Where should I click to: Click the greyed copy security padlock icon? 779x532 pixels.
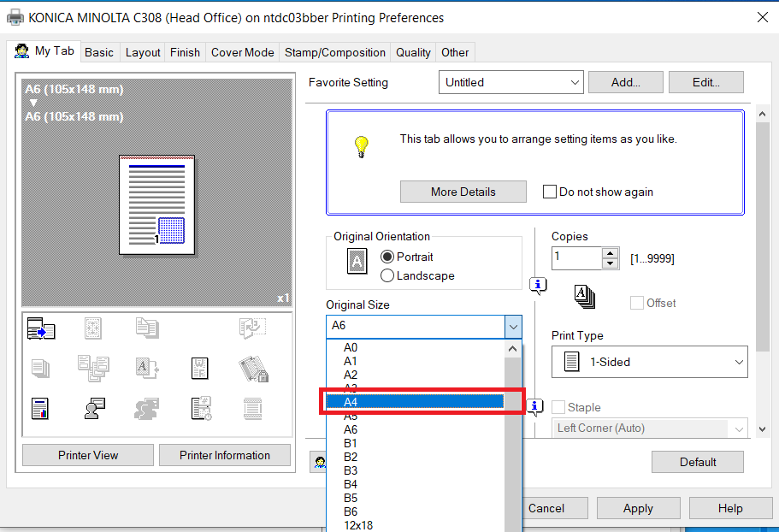[x=253, y=368]
